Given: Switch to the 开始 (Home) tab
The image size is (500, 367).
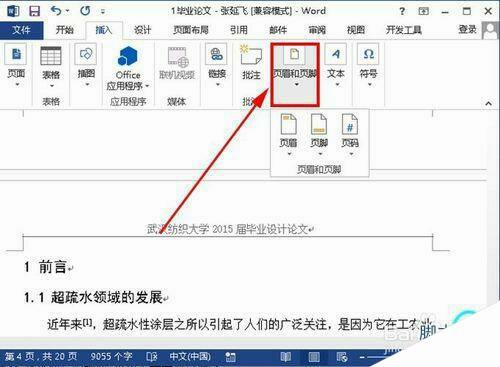Looking at the screenshot, I should click(x=64, y=30).
